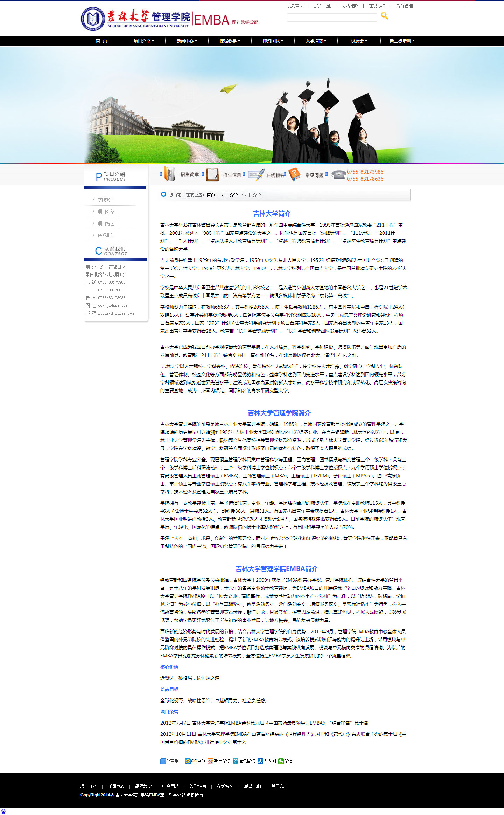Image resolution: width=504 pixels, height=815 pixels.
Task: Share to 腾讯微博
Action: coord(244,761)
